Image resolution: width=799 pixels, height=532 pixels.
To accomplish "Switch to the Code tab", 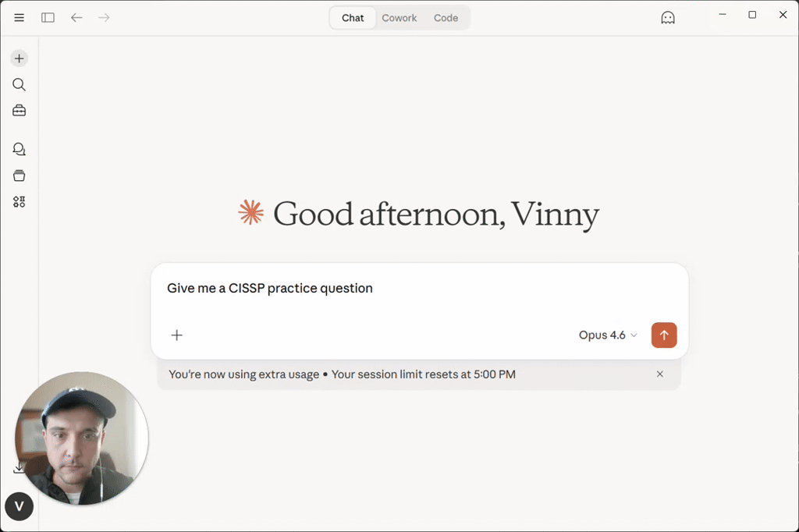I will pyautogui.click(x=446, y=17).
